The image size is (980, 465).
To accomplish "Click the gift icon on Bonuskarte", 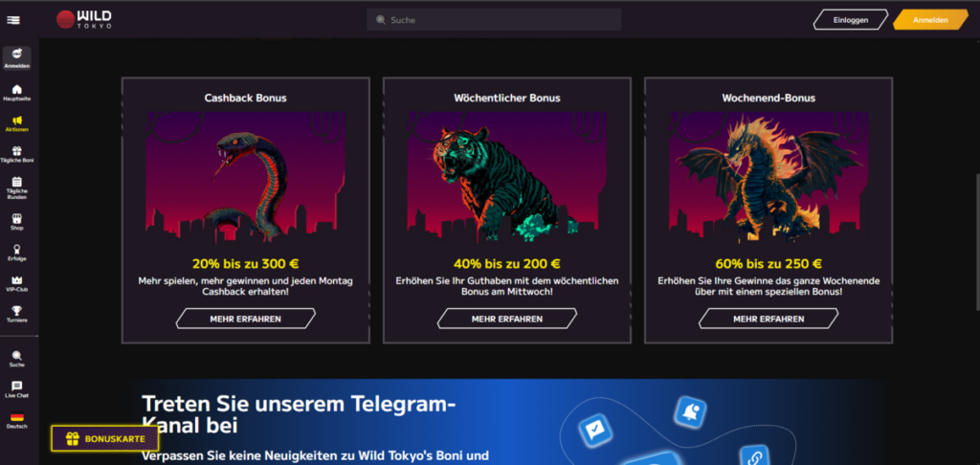I will (73, 439).
